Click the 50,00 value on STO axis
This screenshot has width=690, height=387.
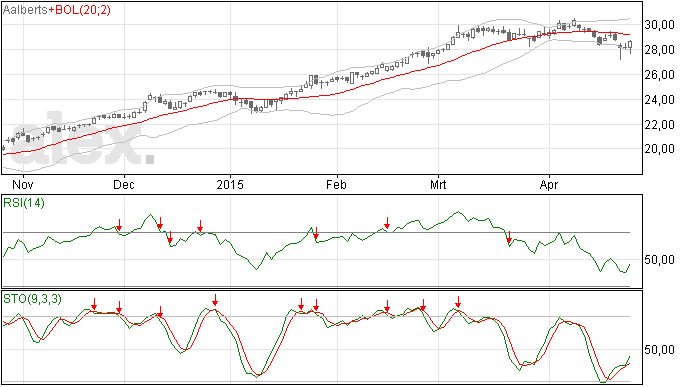pos(659,350)
